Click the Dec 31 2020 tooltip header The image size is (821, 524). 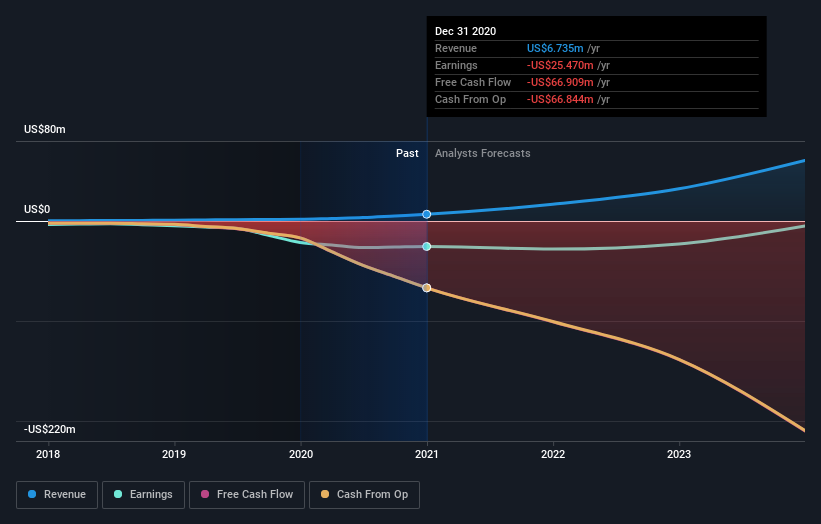465,31
